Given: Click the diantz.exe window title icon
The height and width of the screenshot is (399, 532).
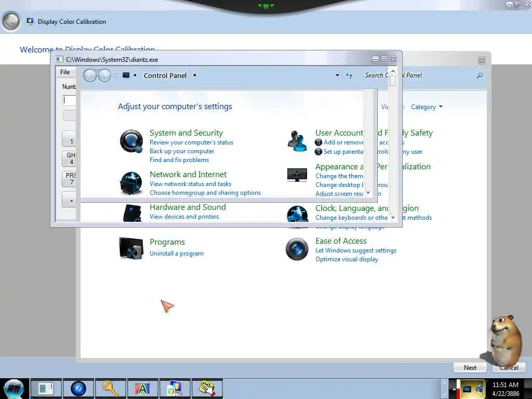Looking at the screenshot, I should 59,59.
